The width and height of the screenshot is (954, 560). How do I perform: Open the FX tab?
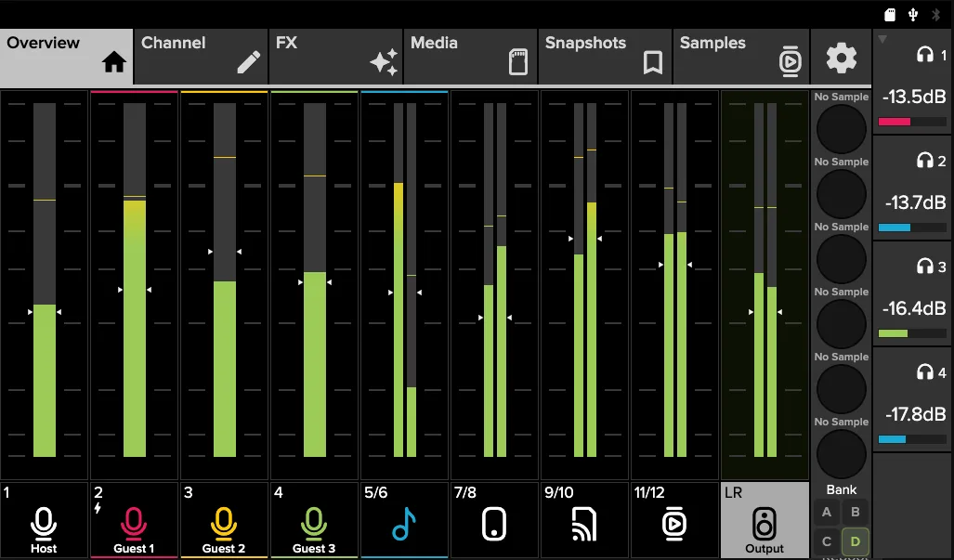(336, 57)
